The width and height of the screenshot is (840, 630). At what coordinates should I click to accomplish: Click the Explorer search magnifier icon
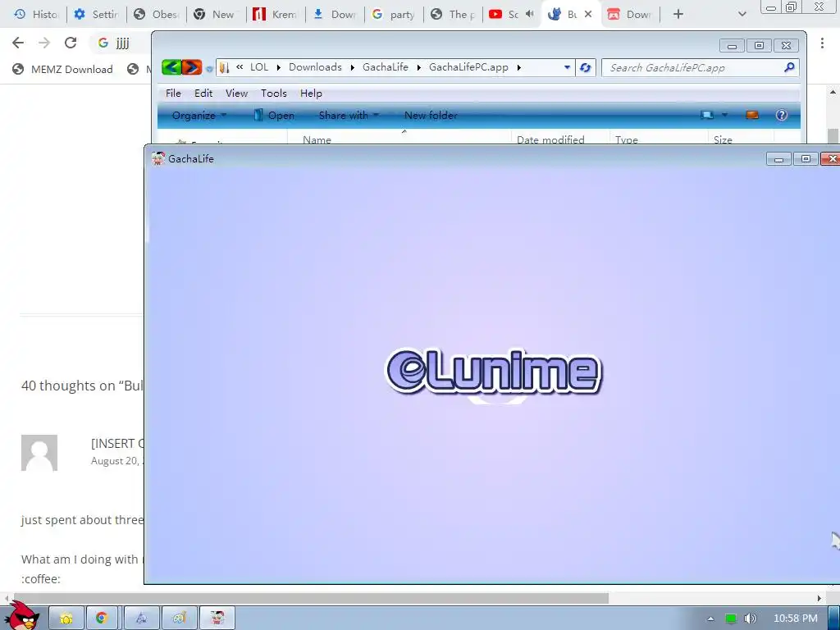789,67
